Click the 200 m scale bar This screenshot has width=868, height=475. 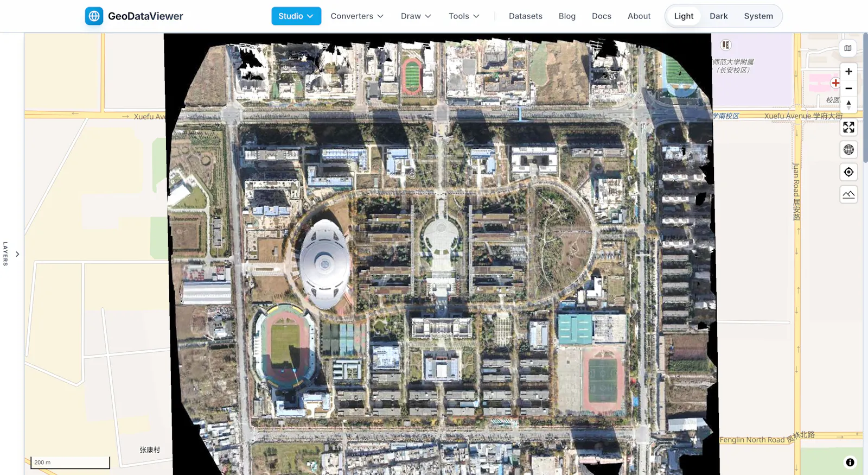click(70, 463)
